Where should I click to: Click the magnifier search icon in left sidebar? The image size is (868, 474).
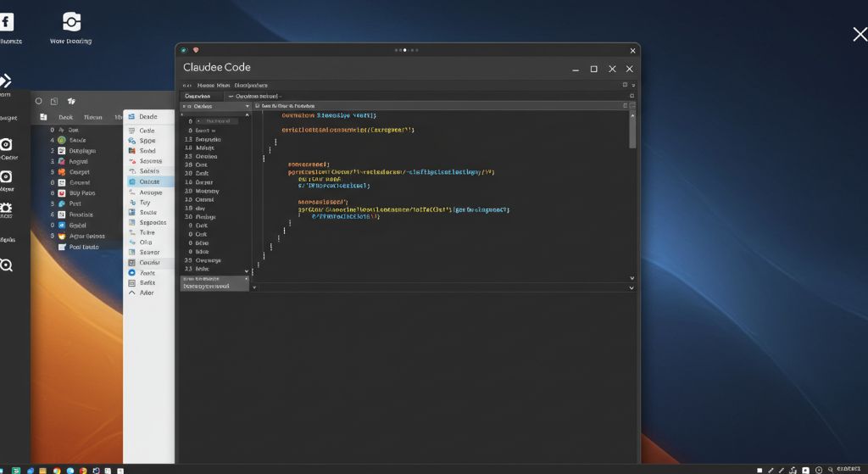pos(6,265)
